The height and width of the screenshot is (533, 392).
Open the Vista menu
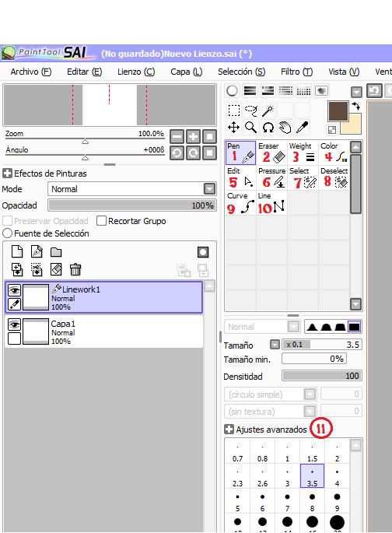[x=344, y=72]
